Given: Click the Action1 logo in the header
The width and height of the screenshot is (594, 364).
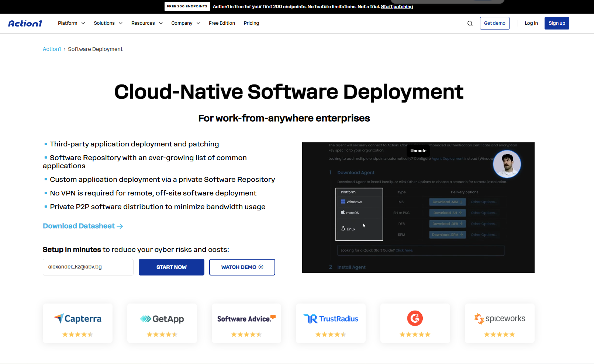Looking at the screenshot, I should click(x=25, y=23).
